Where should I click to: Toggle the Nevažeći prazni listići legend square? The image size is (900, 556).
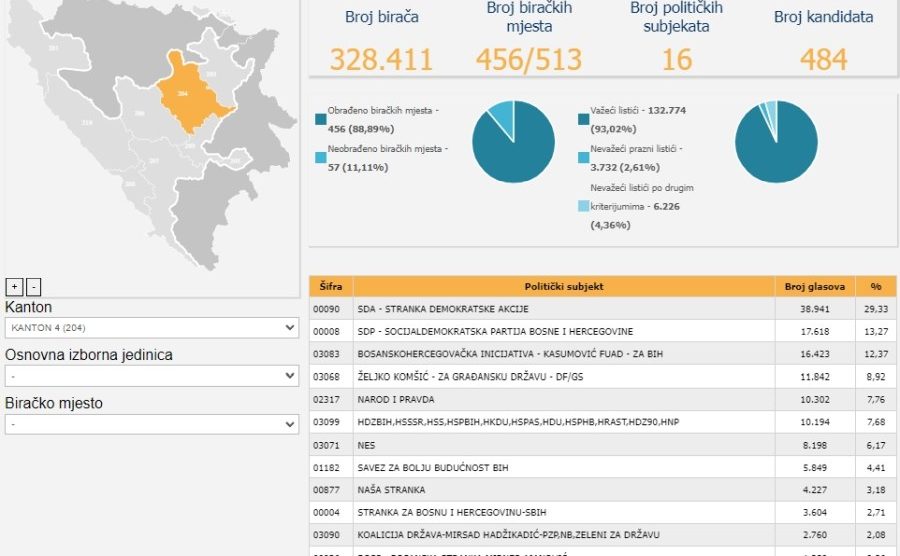[584, 158]
